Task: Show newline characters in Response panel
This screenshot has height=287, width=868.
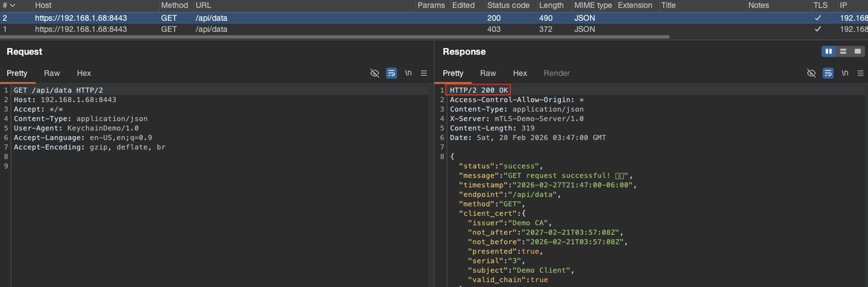Action: click(x=844, y=73)
